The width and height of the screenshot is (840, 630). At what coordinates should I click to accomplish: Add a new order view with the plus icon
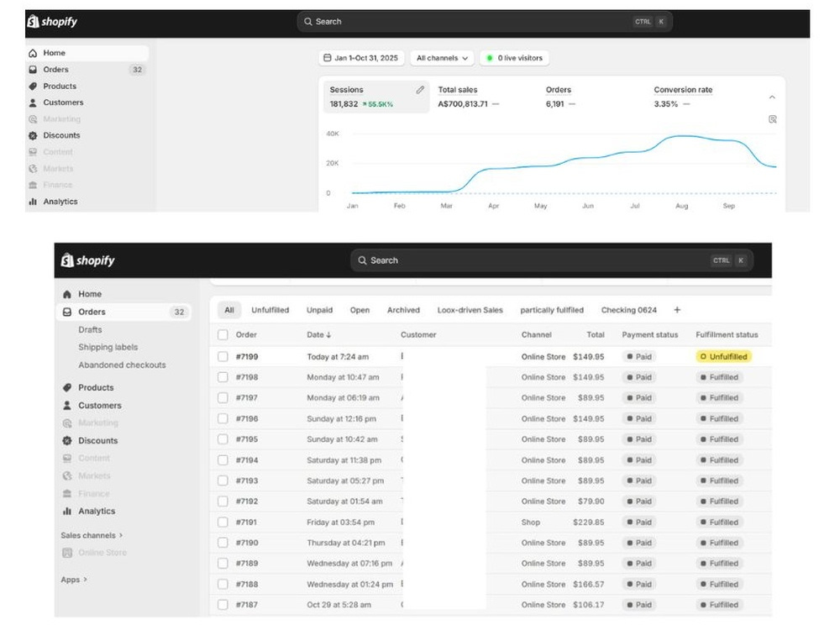pyautogui.click(x=677, y=310)
